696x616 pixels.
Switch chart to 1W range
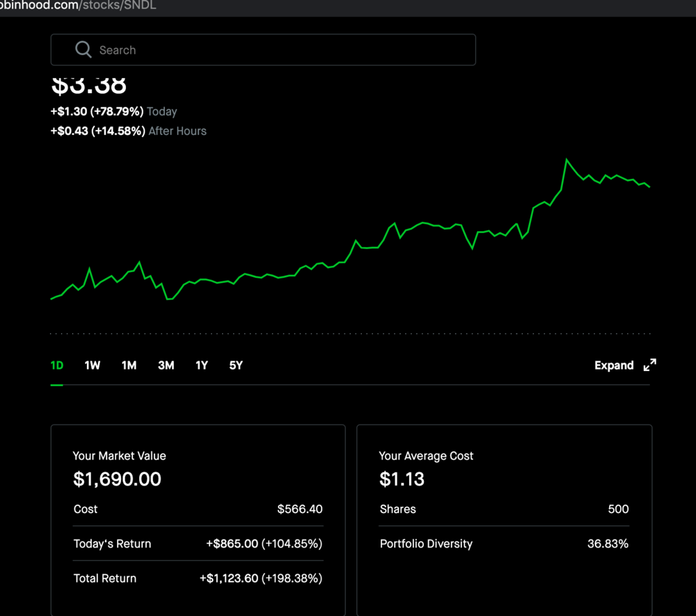click(93, 365)
